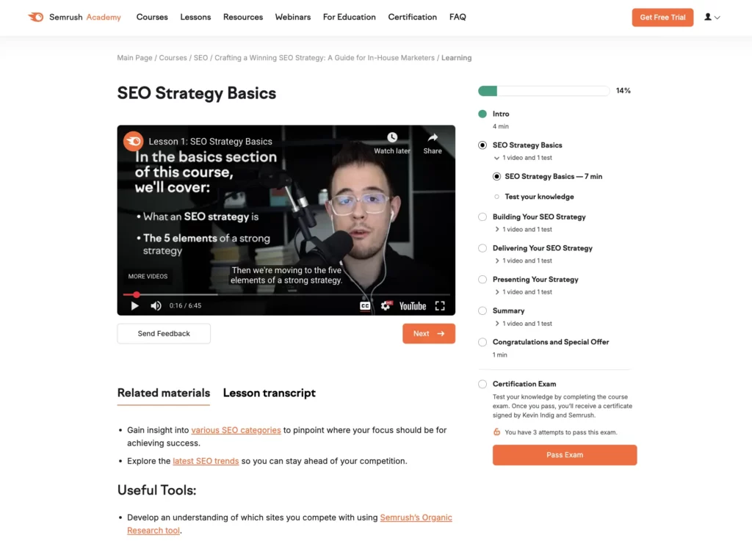Open the various SEO categories link
The image size is (752, 560).
click(236, 430)
